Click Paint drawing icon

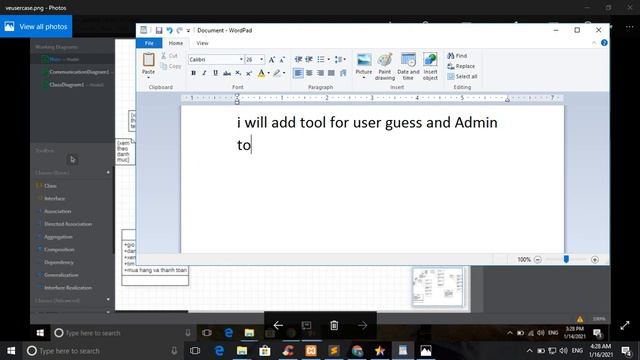pyautogui.click(x=385, y=67)
